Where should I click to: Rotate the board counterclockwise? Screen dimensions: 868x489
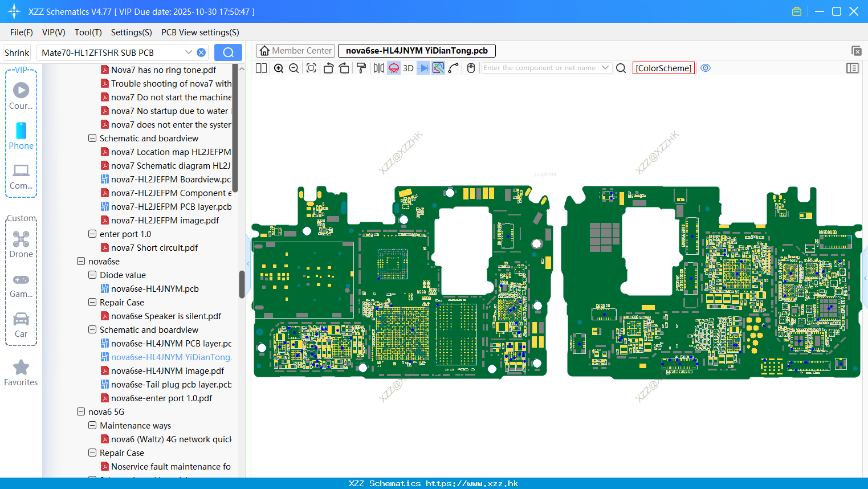pyautogui.click(x=329, y=68)
